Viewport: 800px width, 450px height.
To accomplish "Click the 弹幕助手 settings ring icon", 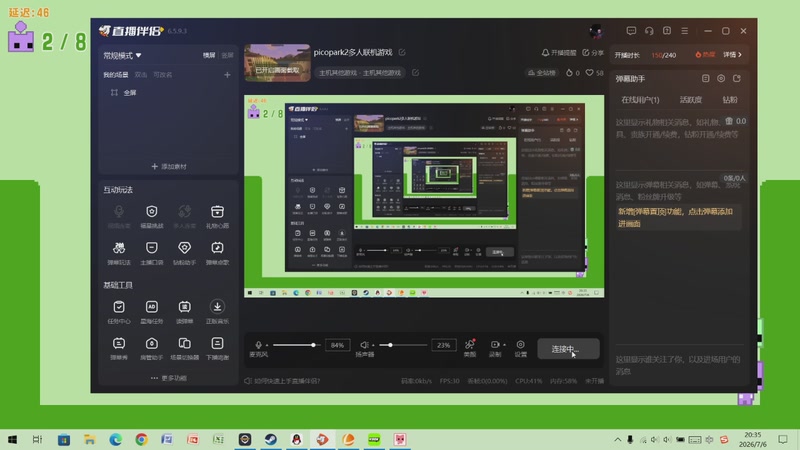I will [721, 79].
